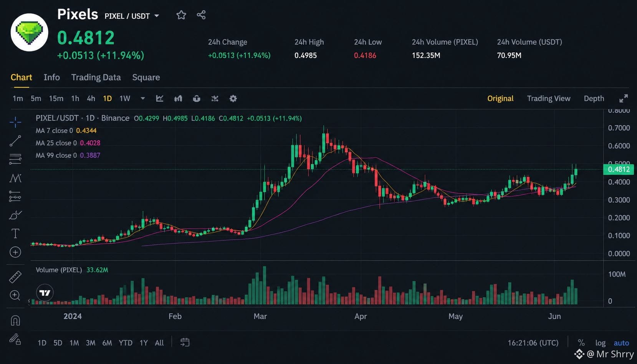
Task: Select the zoom in tool
Action: point(15,295)
